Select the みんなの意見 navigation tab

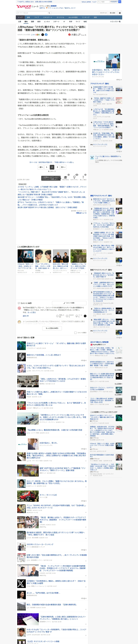[x=73, y=17]
